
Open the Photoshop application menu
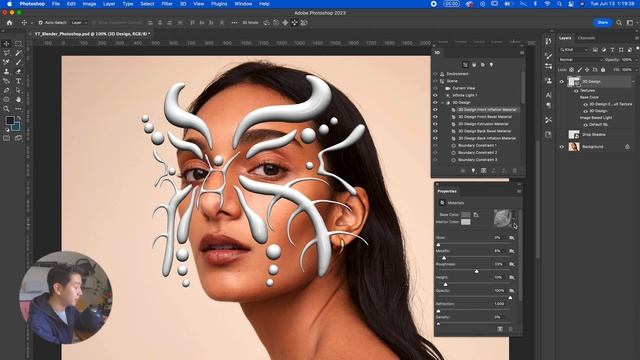click(32, 4)
